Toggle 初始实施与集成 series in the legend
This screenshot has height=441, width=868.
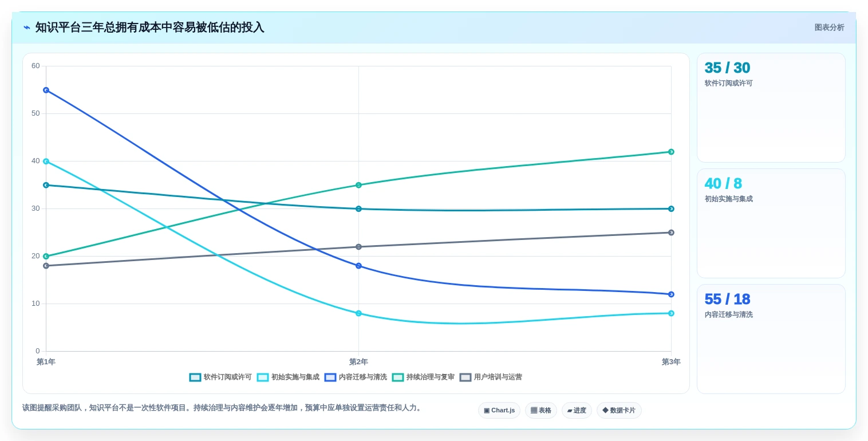[x=288, y=377]
